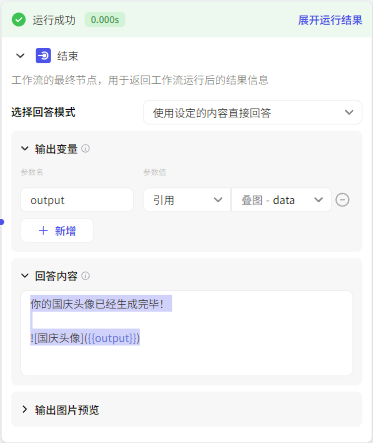
Task: Collapse the 结束 node with chevron
Action: pyautogui.click(x=20, y=56)
